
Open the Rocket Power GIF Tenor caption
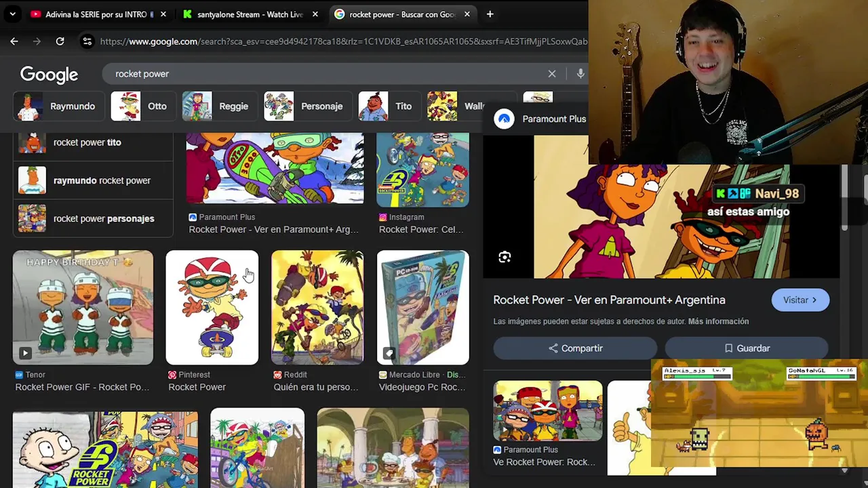[x=82, y=387]
